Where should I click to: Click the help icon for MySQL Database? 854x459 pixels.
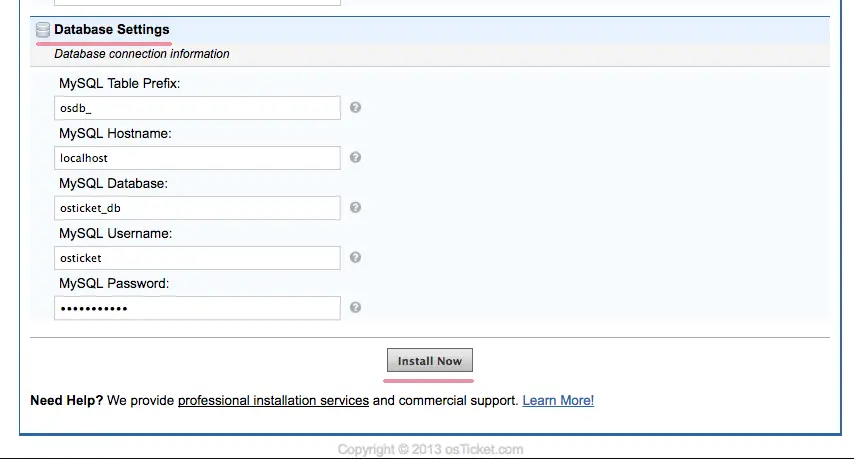355,207
